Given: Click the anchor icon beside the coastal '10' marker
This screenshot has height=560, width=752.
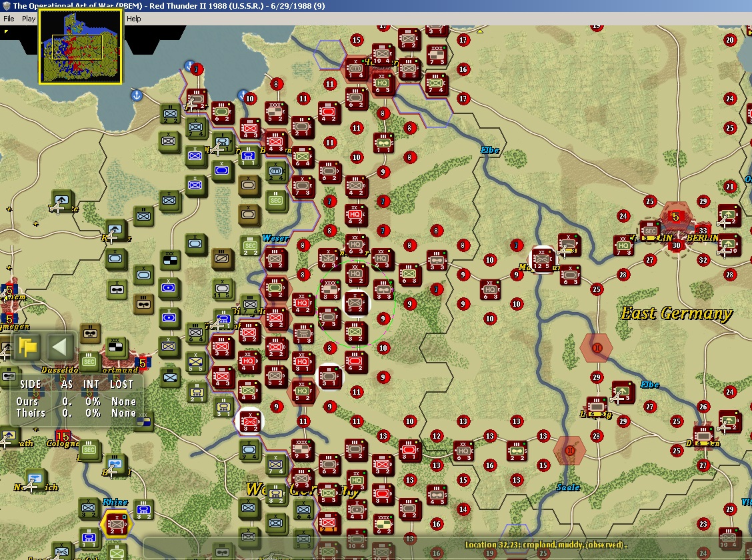Looking at the screenshot, I should [x=243, y=94].
